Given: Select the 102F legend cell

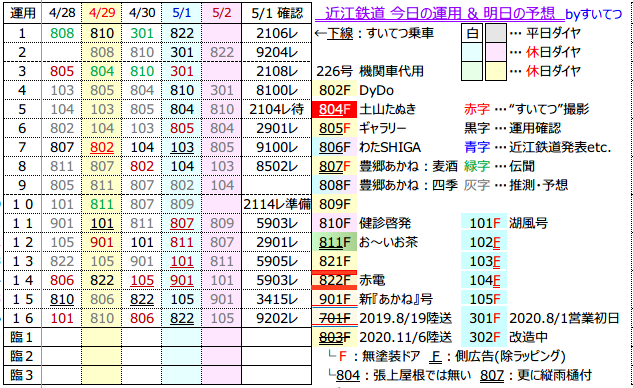Looking at the screenshot, I should pos(484,242).
